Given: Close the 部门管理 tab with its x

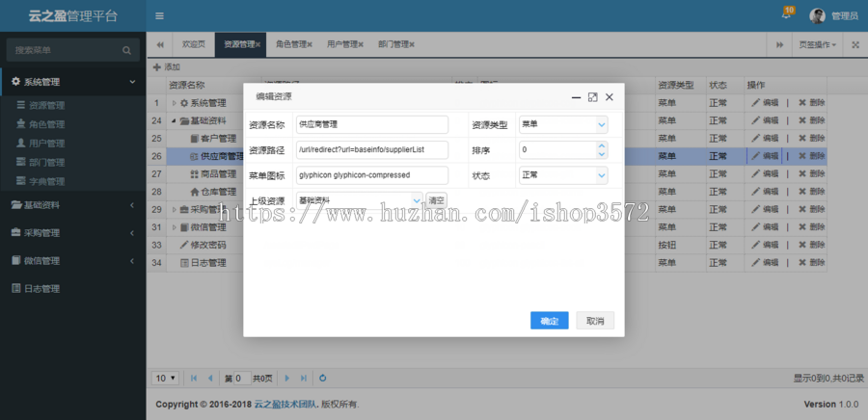Looking at the screenshot, I should pyautogui.click(x=411, y=44).
